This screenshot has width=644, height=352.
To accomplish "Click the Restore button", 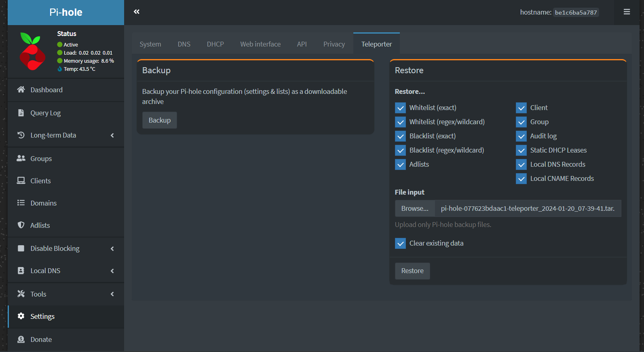I will [412, 271].
